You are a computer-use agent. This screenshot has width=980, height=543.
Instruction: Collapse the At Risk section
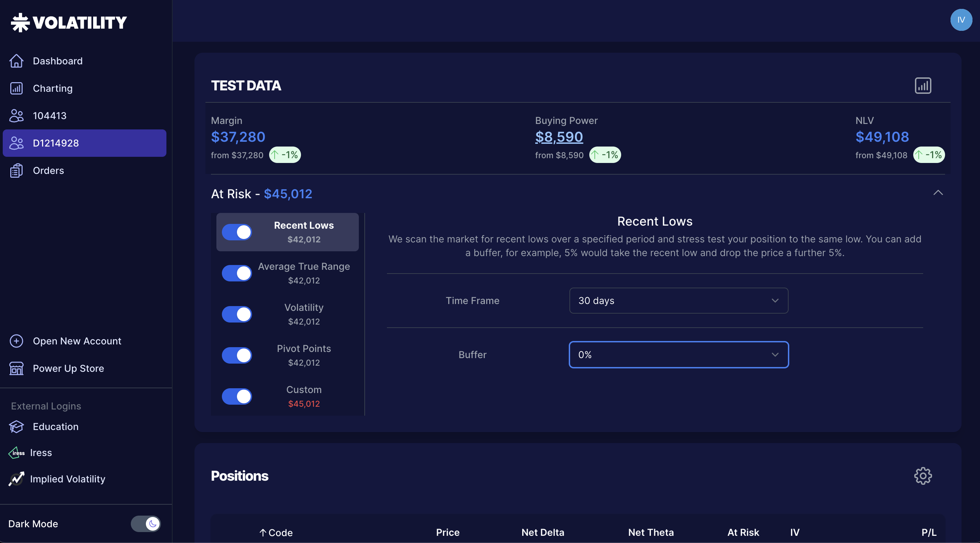(x=938, y=193)
